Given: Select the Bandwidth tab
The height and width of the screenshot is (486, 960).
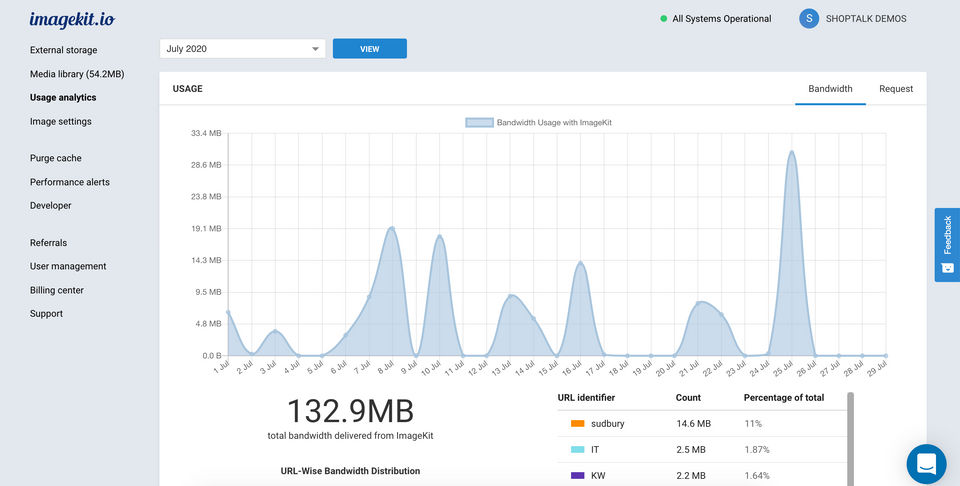Looking at the screenshot, I should point(830,89).
